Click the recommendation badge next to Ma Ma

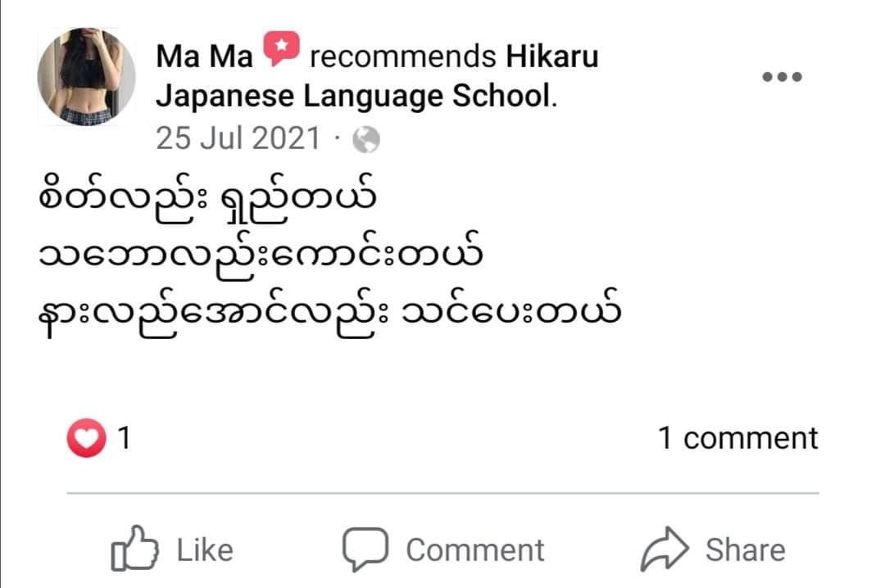coord(283,47)
